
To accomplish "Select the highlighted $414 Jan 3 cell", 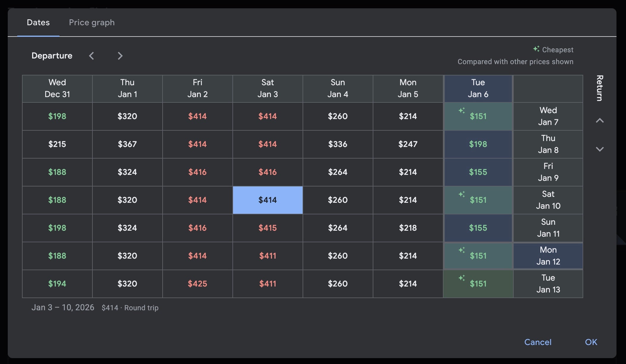I will (268, 200).
